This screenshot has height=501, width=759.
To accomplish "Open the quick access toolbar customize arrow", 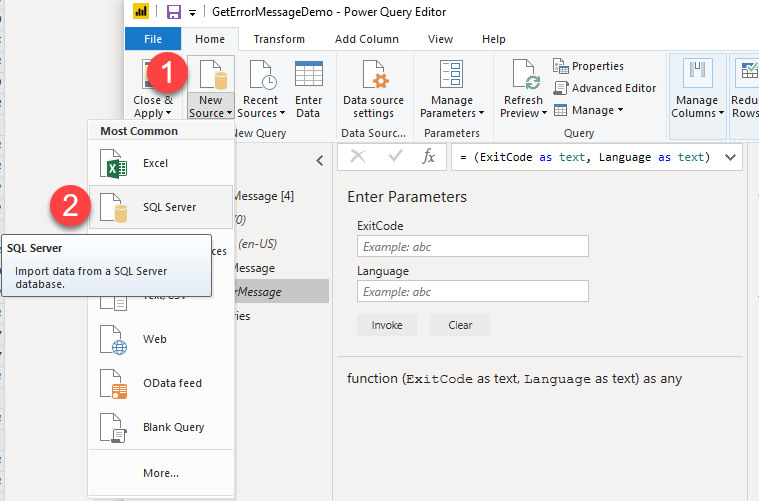I will click(193, 13).
